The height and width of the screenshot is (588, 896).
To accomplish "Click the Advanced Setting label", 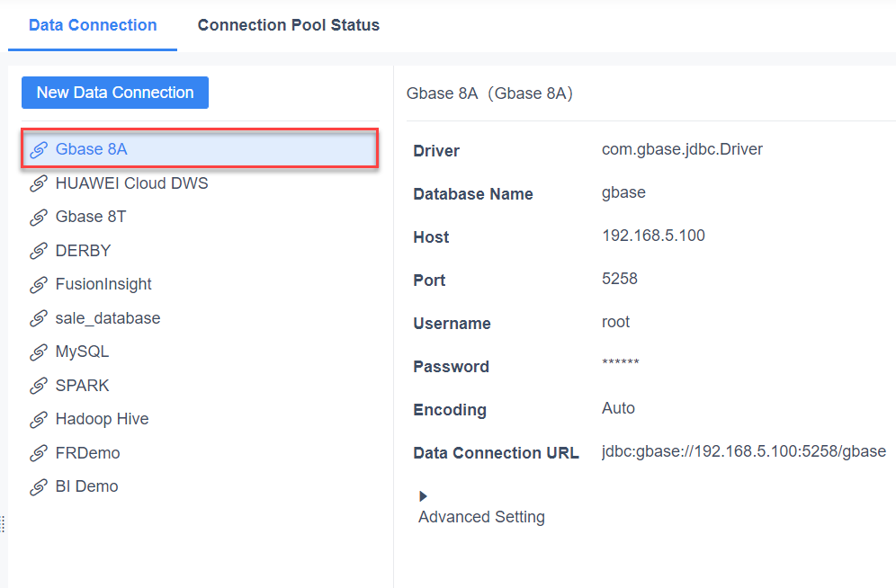I will pyautogui.click(x=481, y=517).
